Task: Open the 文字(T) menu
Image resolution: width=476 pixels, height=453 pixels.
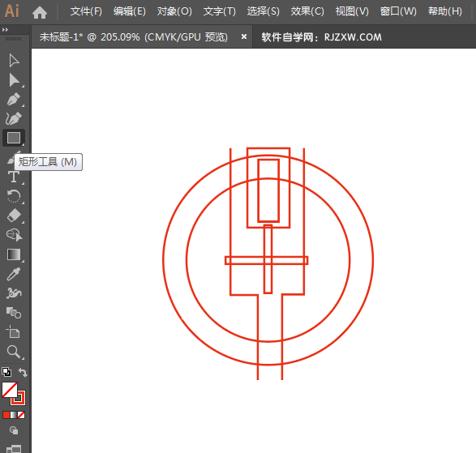Action: pos(220,11)
